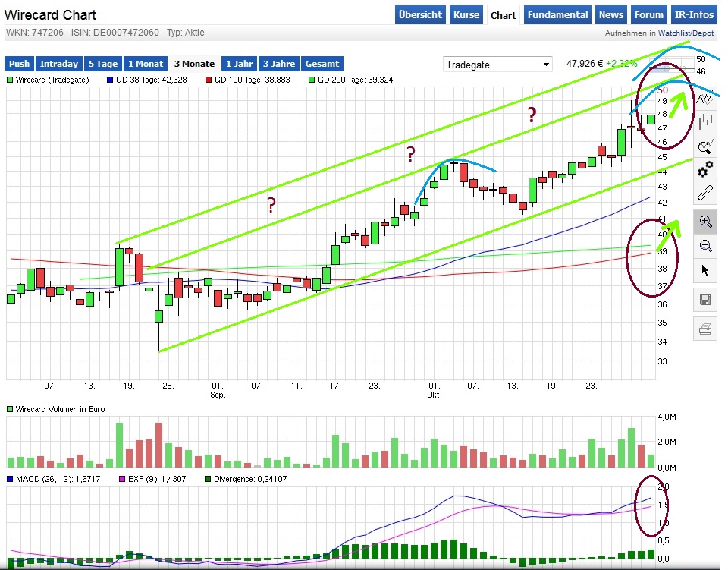Click the ISIN DE0007472060 text
728x570 pixels.
[115, 33]
